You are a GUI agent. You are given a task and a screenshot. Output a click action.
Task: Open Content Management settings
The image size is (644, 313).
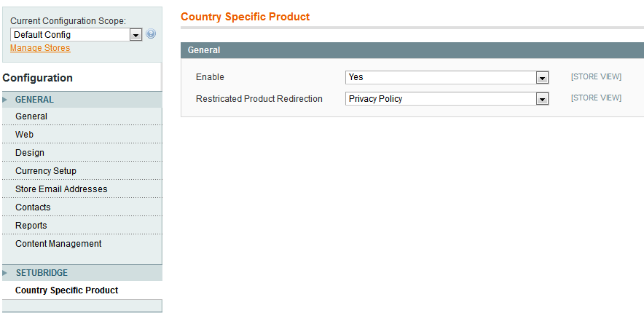(58, 244)
